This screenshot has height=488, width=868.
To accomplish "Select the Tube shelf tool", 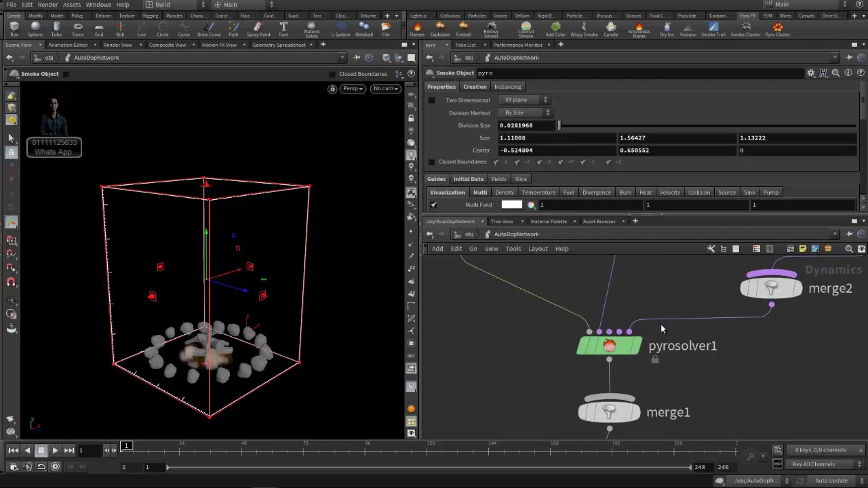I will point(56,29).
